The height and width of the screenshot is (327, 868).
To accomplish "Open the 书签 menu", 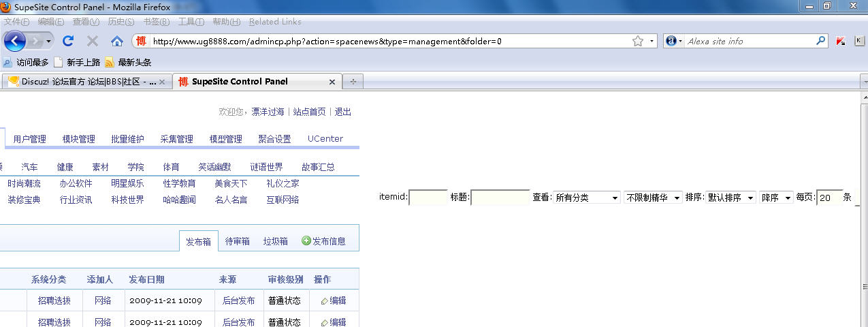I will pos(157,22).
